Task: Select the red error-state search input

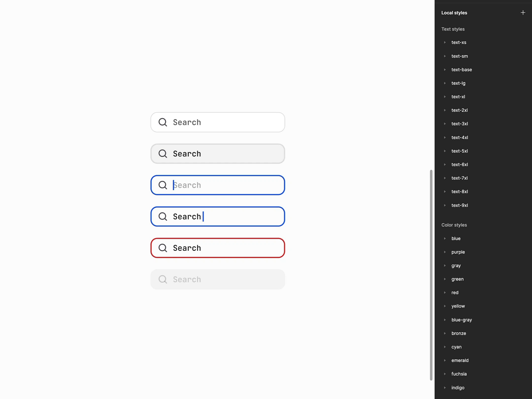Action: point(218,248)
